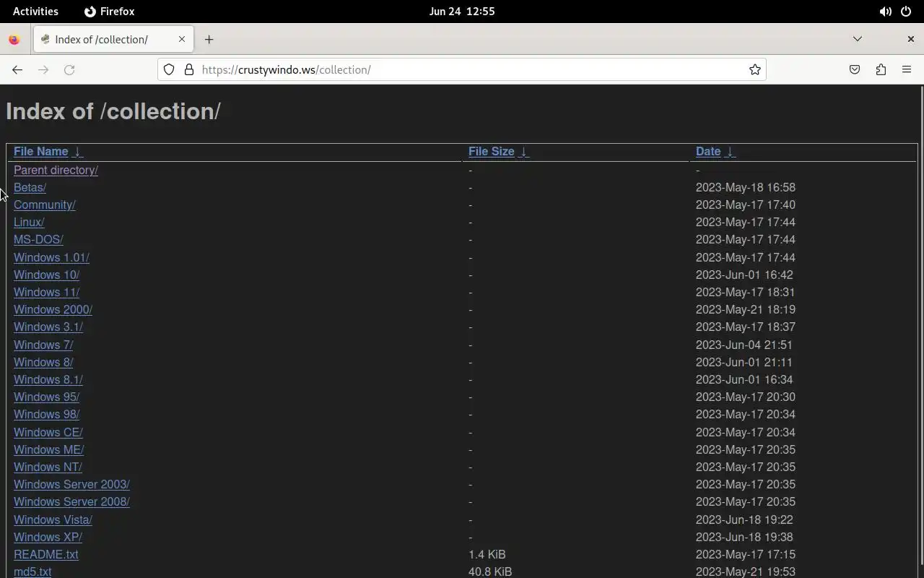Image resolution: width=924 pixels, height=578 pixels.
Task: Open the Windows XP/ folder
Action: pyautogui.click(x=48, y=537)
